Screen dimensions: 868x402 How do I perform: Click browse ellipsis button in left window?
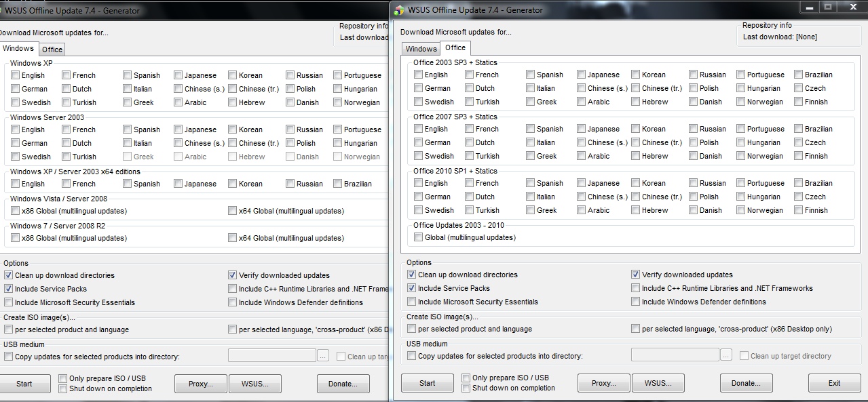coord(324,355)
